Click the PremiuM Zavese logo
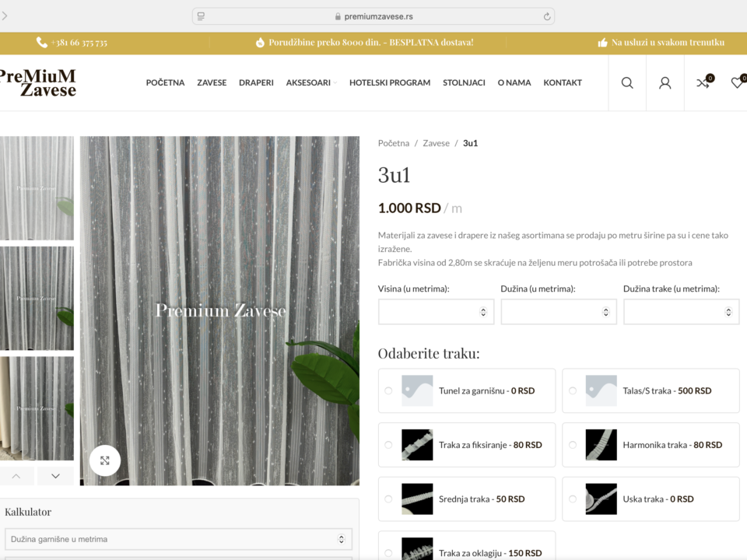 [x=37, y=82]
